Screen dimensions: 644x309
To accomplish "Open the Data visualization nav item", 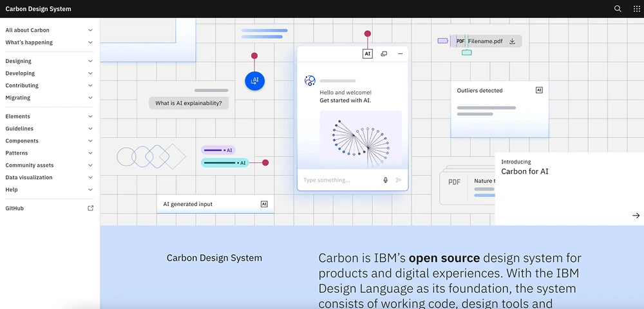I will 50,178.
